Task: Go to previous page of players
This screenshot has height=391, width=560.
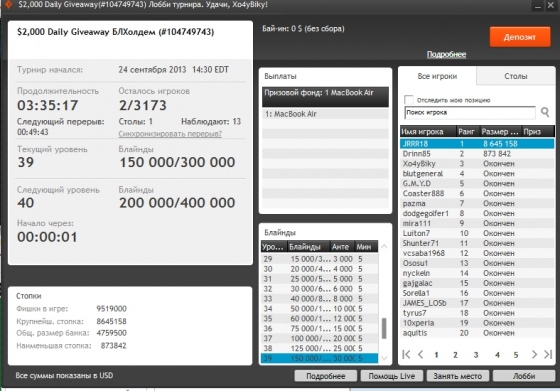Action: [x=421, y=354]
